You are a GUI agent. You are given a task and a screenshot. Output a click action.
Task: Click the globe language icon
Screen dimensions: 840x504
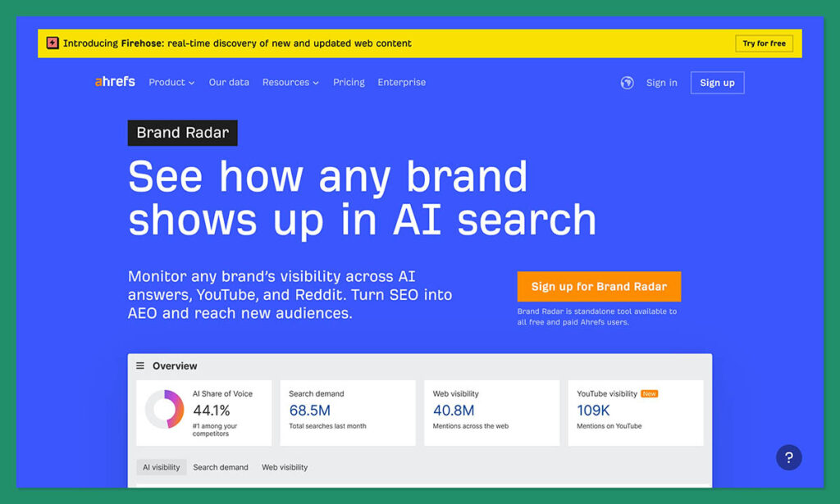(627, 82)
